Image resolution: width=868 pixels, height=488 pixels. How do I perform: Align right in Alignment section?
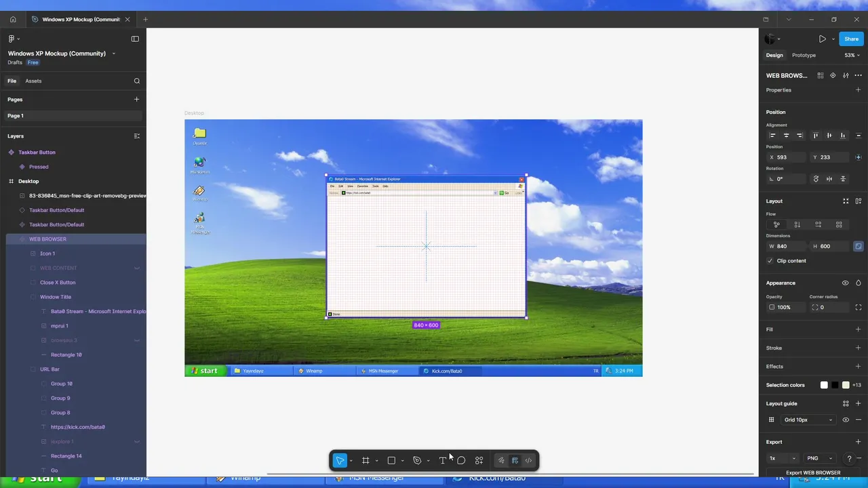click(800, 136)
